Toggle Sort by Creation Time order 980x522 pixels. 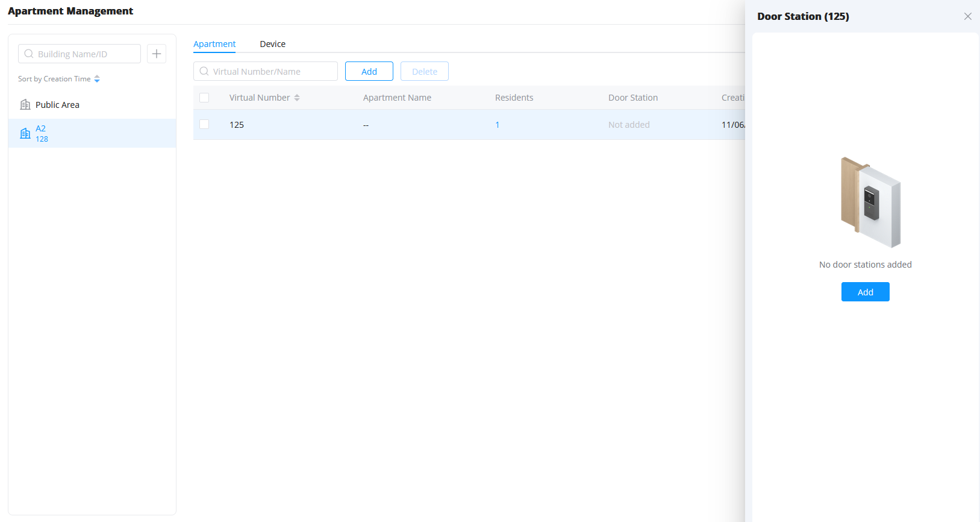[x=97, y=79]
